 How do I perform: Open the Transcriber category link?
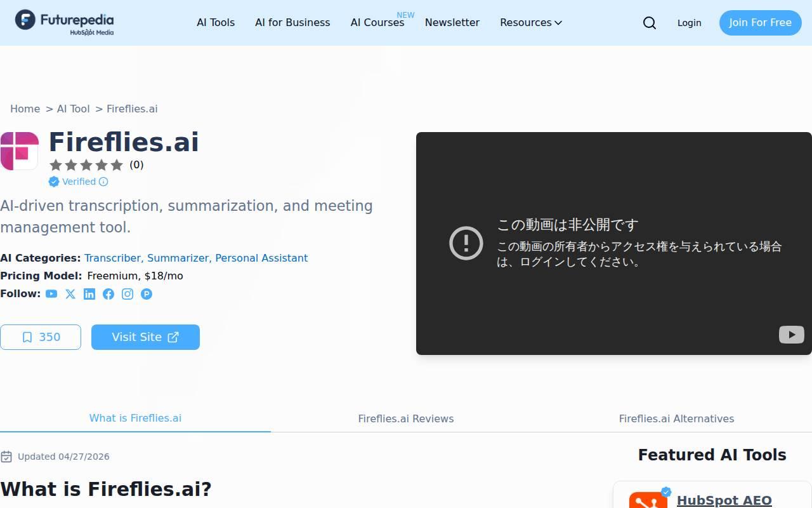click(112, 258)
